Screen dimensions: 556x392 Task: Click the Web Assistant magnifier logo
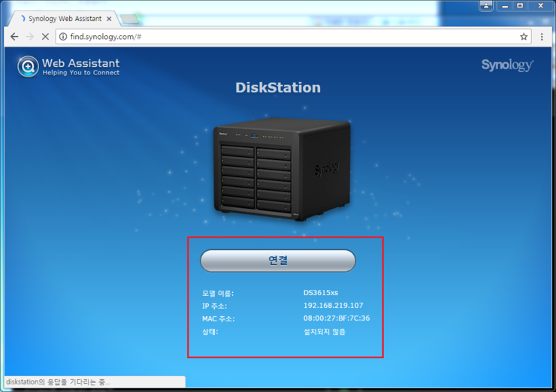28,66
